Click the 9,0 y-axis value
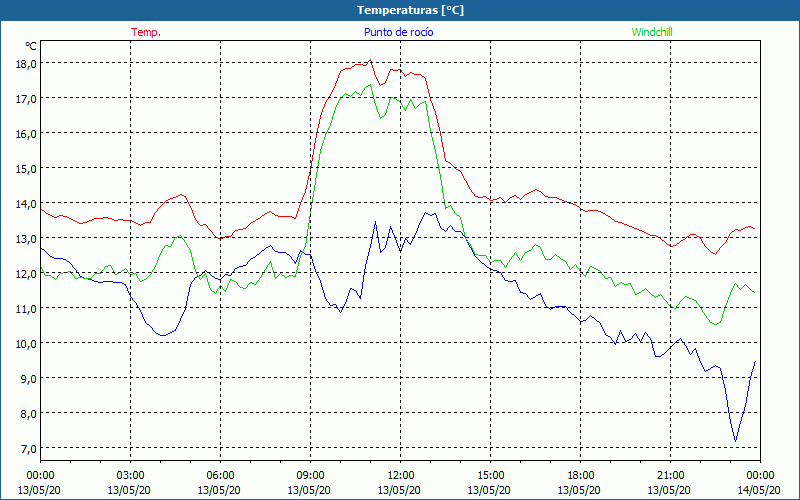Screen dimensions: 800x500 pos(28,379)
